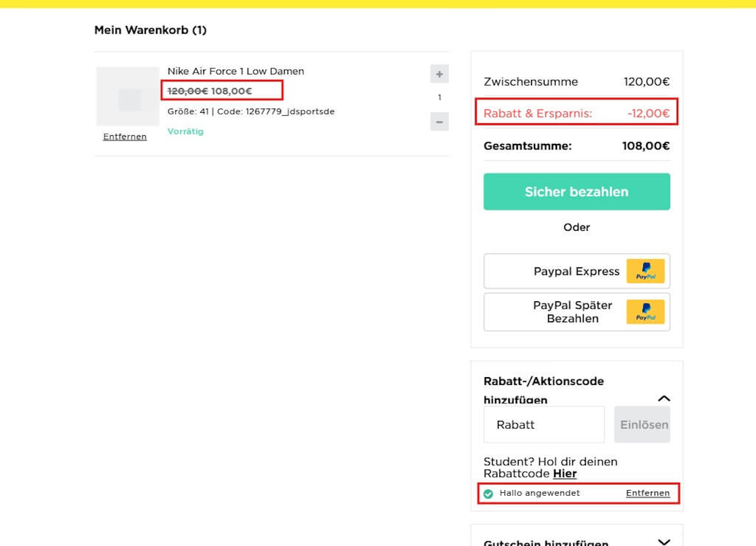756x546 pixels.
Task: Click the PayPal logo in Später Bezahlen
Action: pyautogui.click(x=646, y=312)
